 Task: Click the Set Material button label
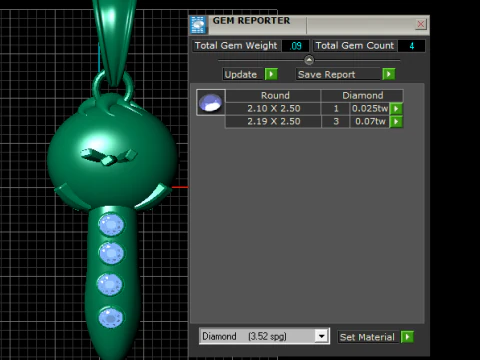click(368, 337)
